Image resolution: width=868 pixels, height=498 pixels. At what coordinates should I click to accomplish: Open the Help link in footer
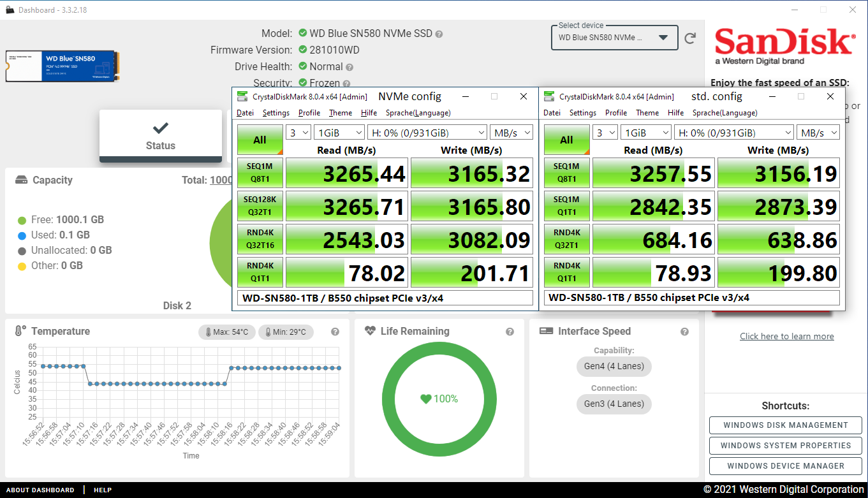pyautogui.click(x=103, y=490)
